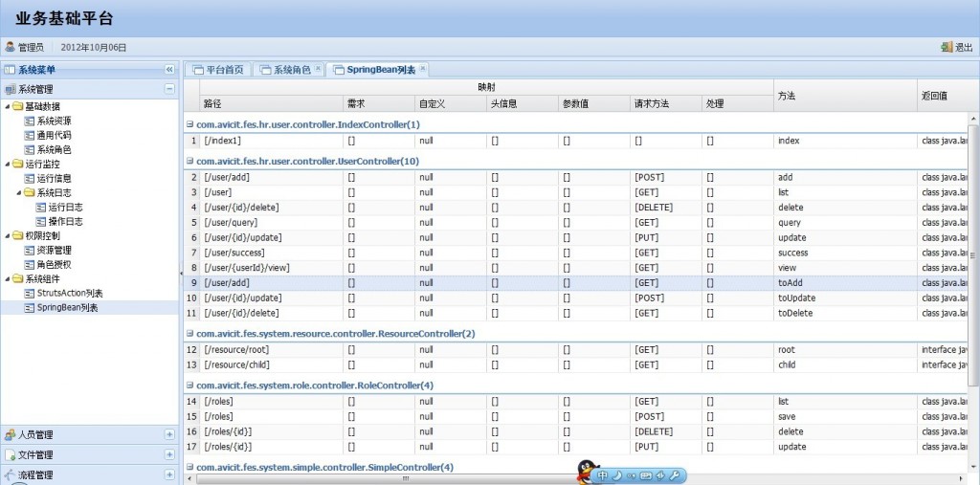Click the IME soft keyboard icon

click(645, 475)
